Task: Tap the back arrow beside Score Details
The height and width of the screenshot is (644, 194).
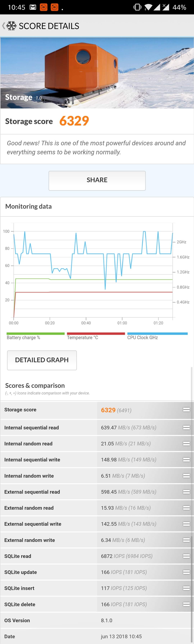Action: tap(3, 26)
